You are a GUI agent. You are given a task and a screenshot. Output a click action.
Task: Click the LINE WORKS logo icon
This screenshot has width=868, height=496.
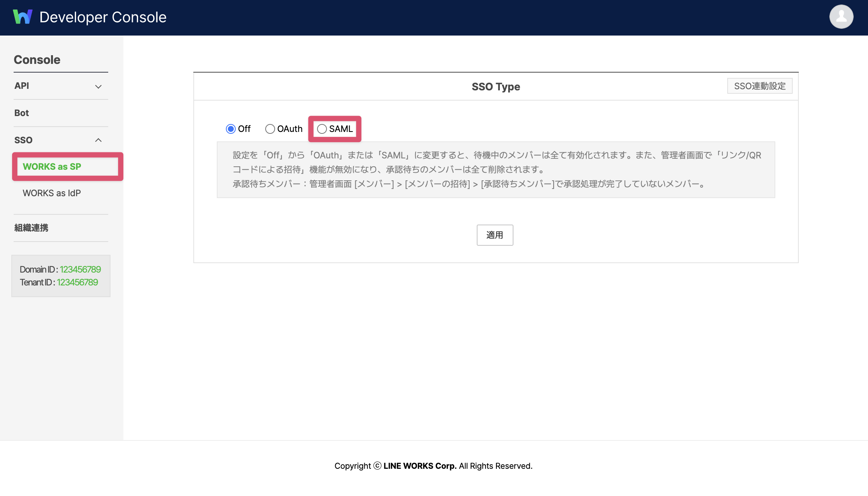click(x=23, y=17)
